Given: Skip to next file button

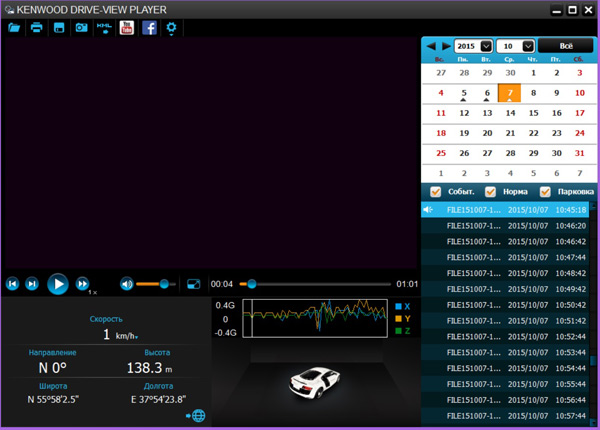Looking at the screenshot, I should [x=32, y=284].
